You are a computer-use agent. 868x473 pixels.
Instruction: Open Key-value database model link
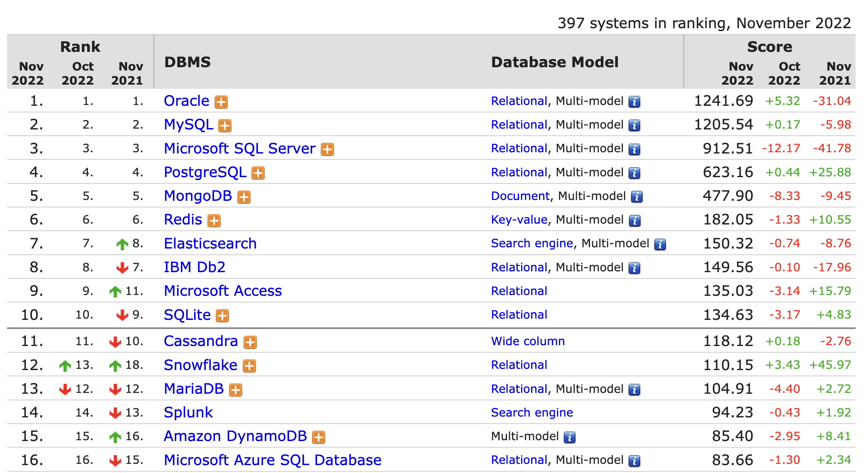[519, 219]
